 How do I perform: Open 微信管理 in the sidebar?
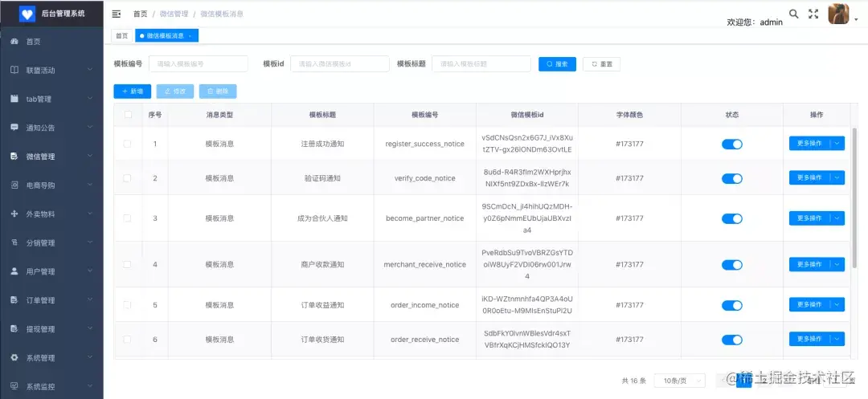pos(51,157)
